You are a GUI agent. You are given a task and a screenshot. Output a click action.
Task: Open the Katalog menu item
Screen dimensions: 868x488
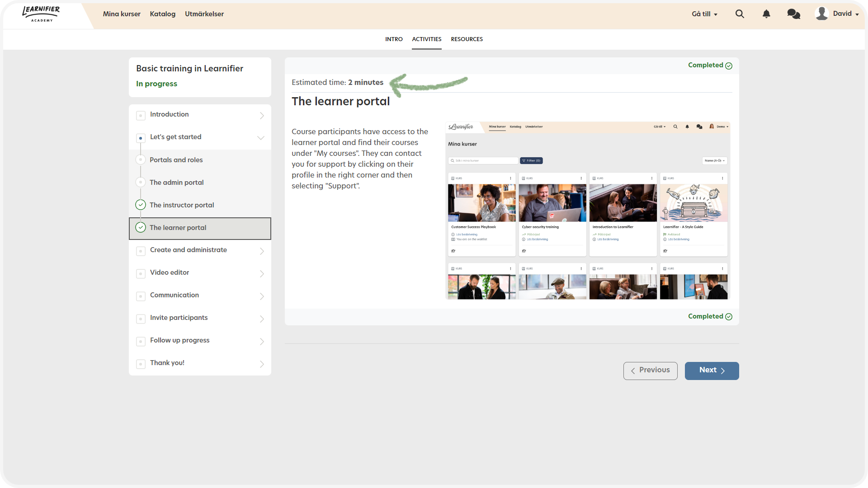pos(163,14)
